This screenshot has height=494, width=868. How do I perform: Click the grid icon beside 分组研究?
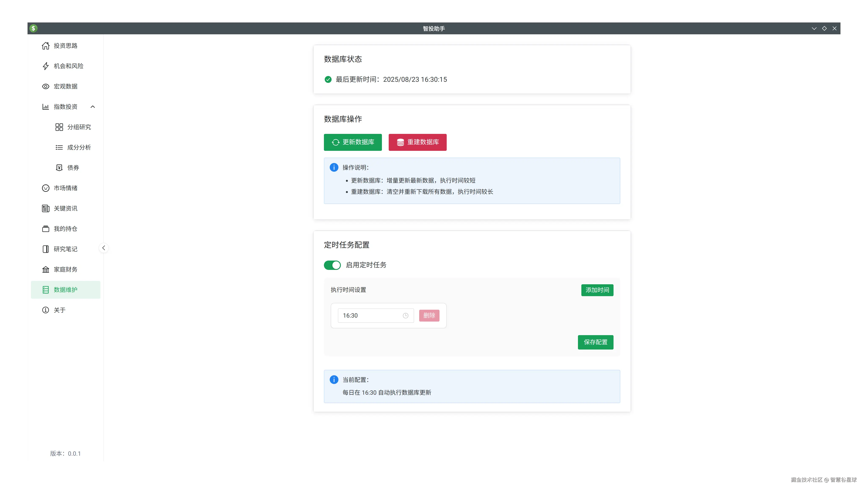click(59, 127)
